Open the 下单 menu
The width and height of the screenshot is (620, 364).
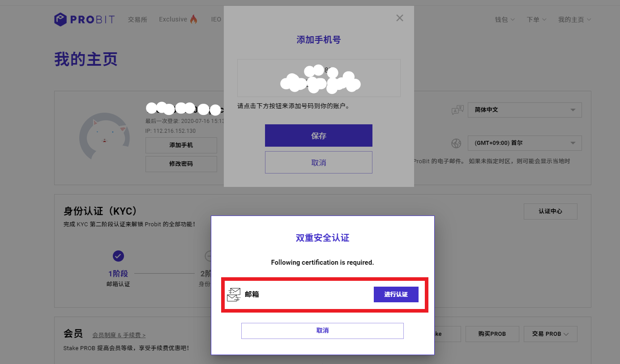(x=536, y=20)
